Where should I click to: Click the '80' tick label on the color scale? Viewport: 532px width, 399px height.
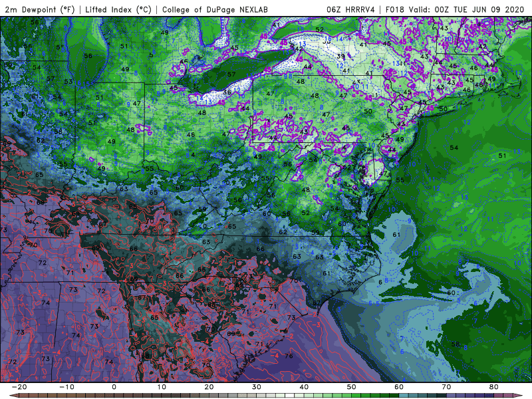494,387
